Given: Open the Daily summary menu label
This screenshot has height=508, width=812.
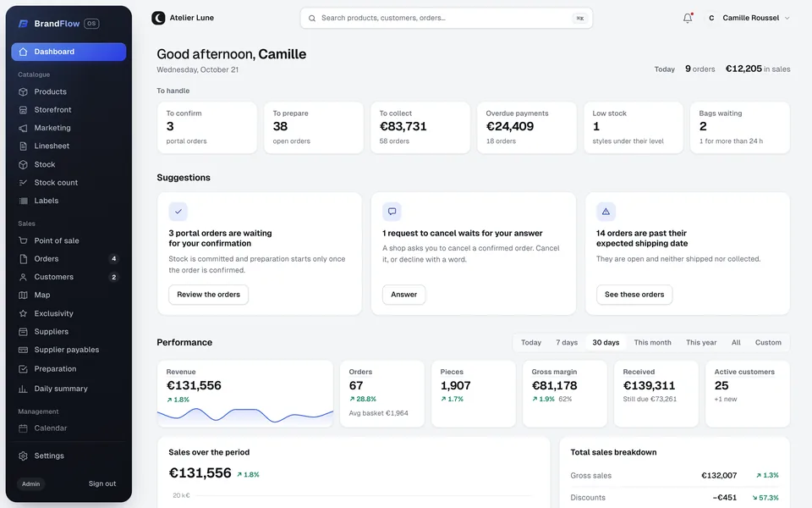Looking at the screenshot, I should click(x=61, y=389).
